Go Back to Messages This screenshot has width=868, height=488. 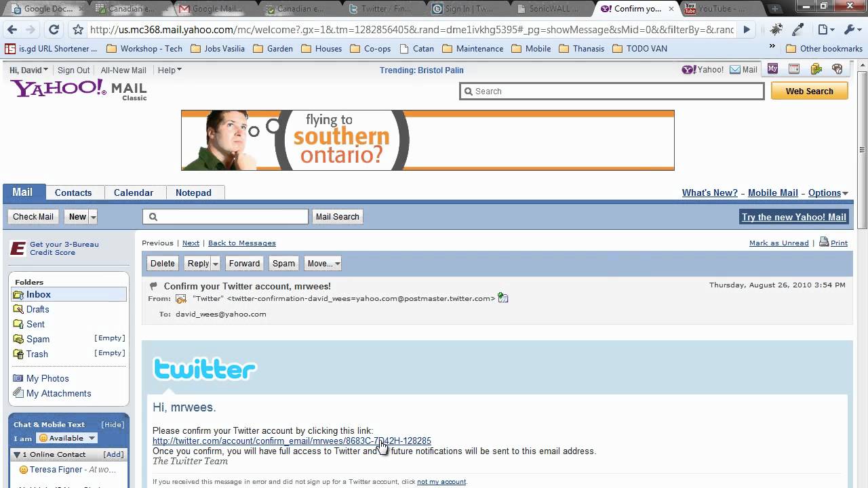click(x=242, y=243)
